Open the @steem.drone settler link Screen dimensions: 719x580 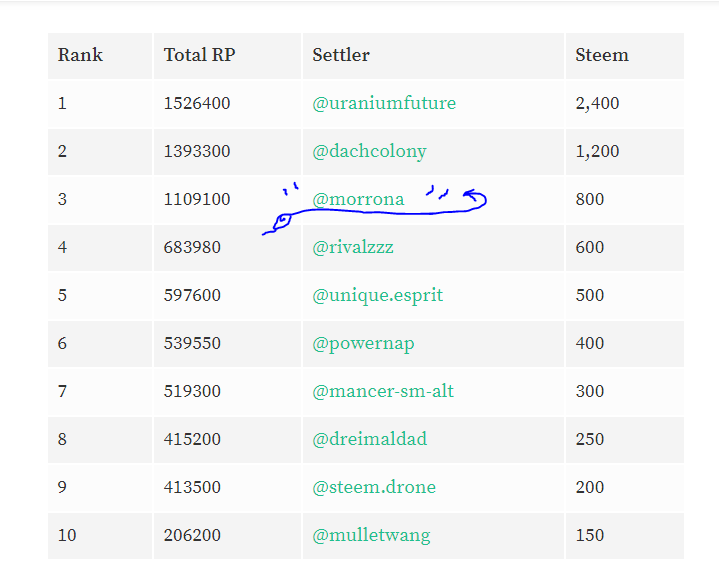(374, 487)
